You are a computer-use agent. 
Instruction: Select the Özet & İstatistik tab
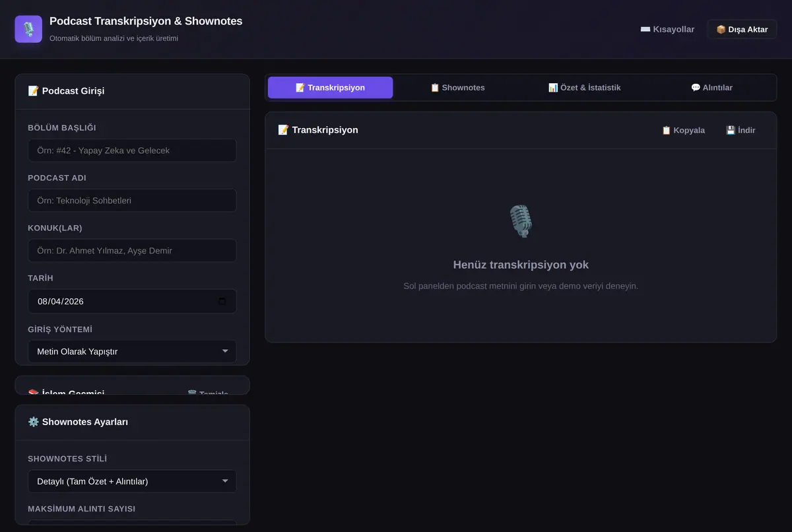[x=585, y=88]
